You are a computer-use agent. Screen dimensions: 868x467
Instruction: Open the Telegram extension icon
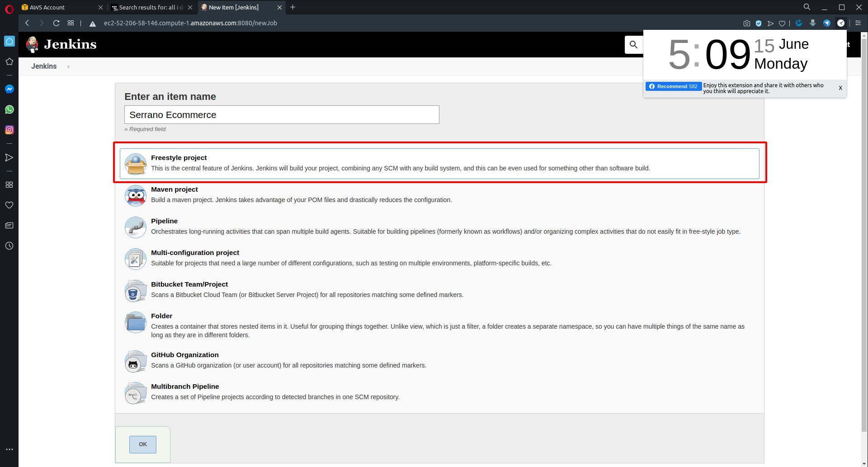(x=827, y=23)
